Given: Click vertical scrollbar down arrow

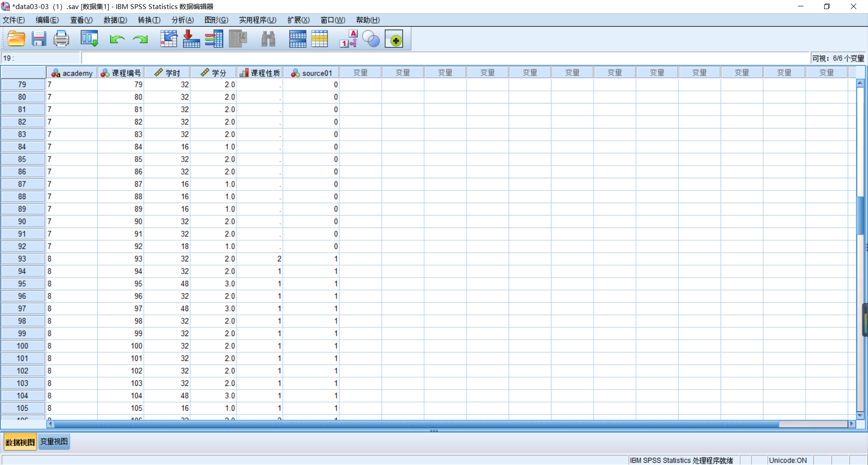Looking at the screenshot, I should pyautogui.click(x=860, y=415).
